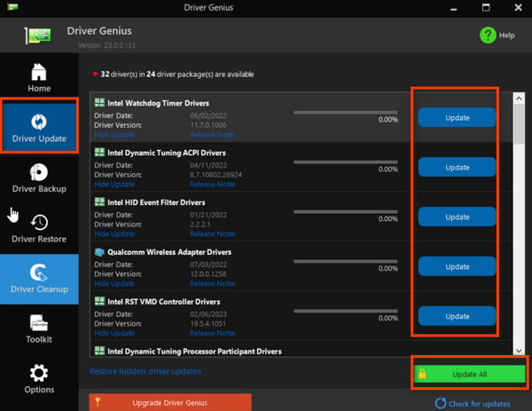
Task: Open Release Notes for Intel Dynamic Tuning ACPI
Action: pyautogui.click(x=213, y=184)
